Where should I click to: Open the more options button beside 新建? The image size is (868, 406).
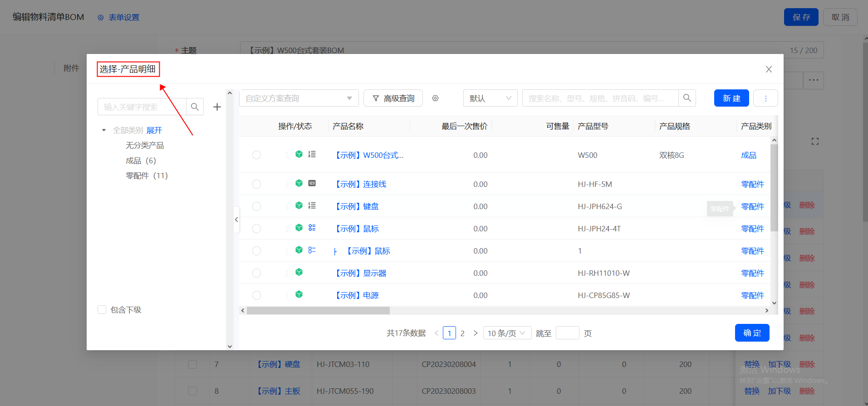pyautogui.click(x=765, y=98)
